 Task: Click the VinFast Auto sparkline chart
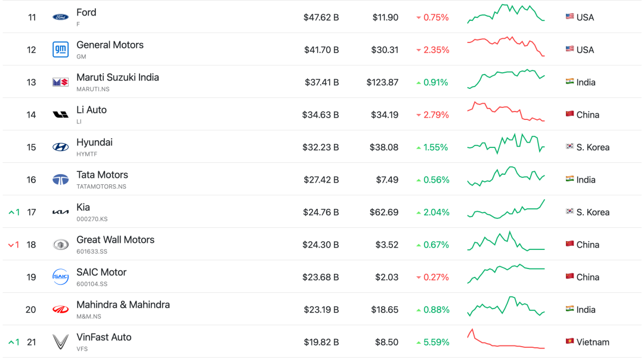pos(506,340)
